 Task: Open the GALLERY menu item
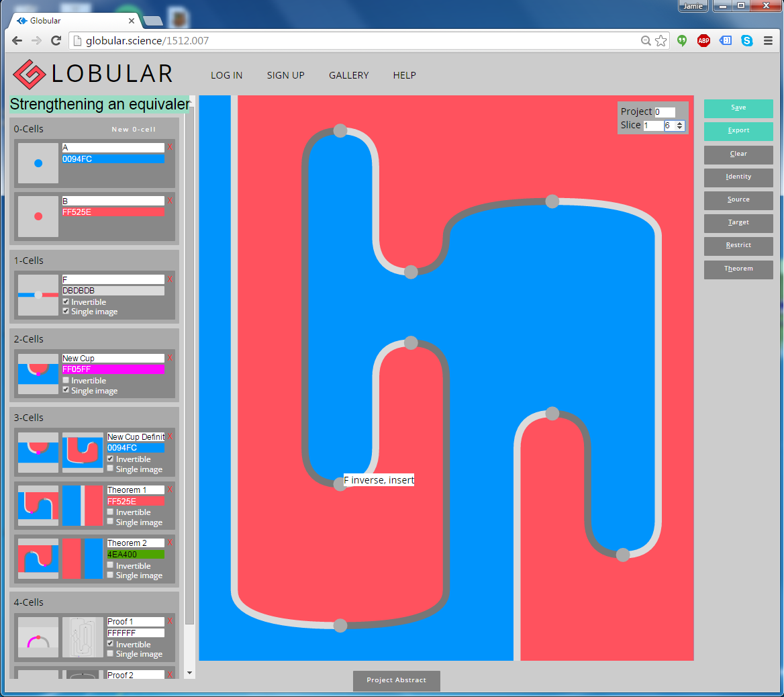point(348,75)
